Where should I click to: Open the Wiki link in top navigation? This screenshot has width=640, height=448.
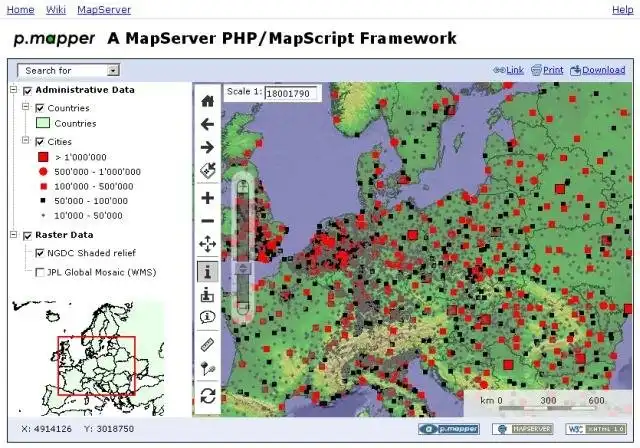coord(56,9)
